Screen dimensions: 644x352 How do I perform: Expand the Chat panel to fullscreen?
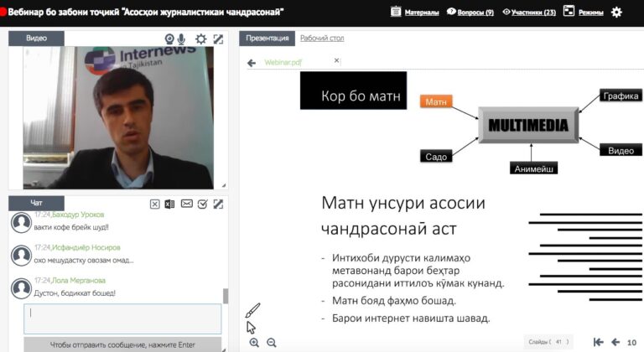pos(218,204)
